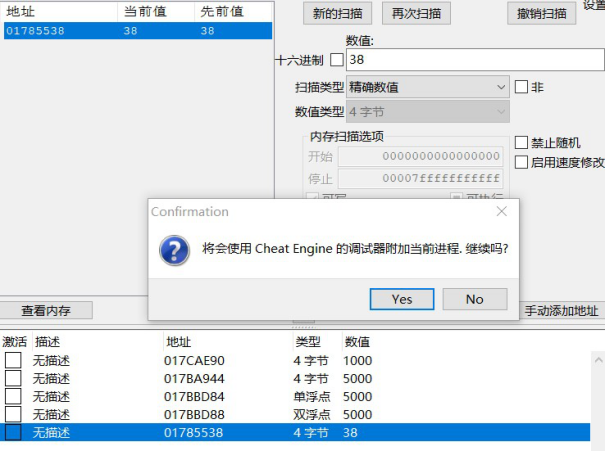
Task: Click the current value 38 in results list
Action: (130, 31)
